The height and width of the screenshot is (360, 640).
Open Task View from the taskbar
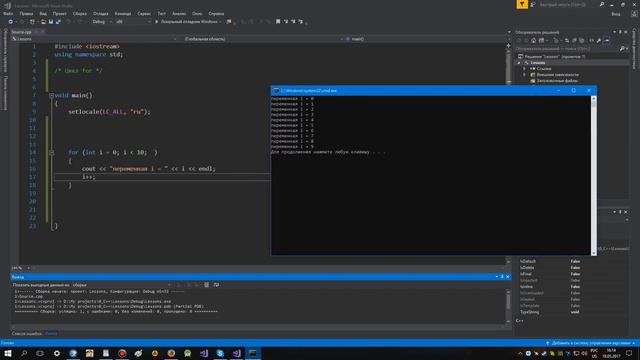[x=40, y=353]
